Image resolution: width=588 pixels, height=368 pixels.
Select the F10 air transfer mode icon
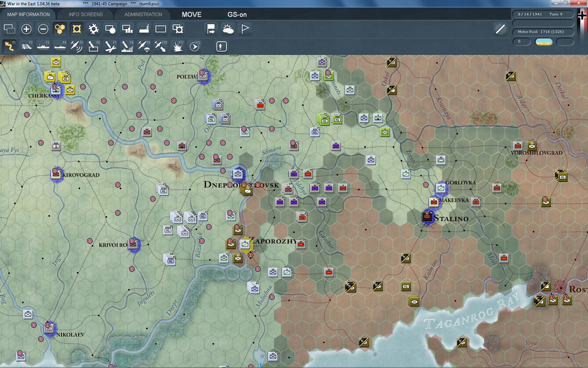click(x=161, y=46)
